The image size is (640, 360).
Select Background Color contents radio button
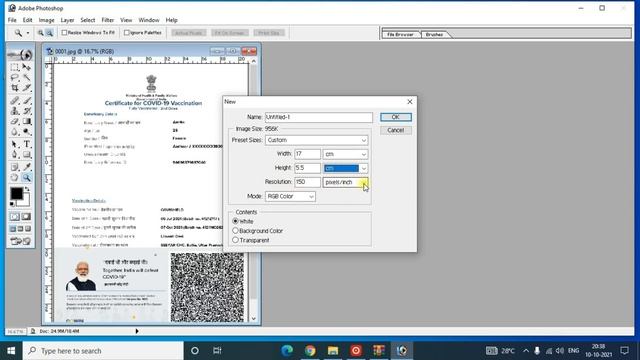click(x=235, y=231)
